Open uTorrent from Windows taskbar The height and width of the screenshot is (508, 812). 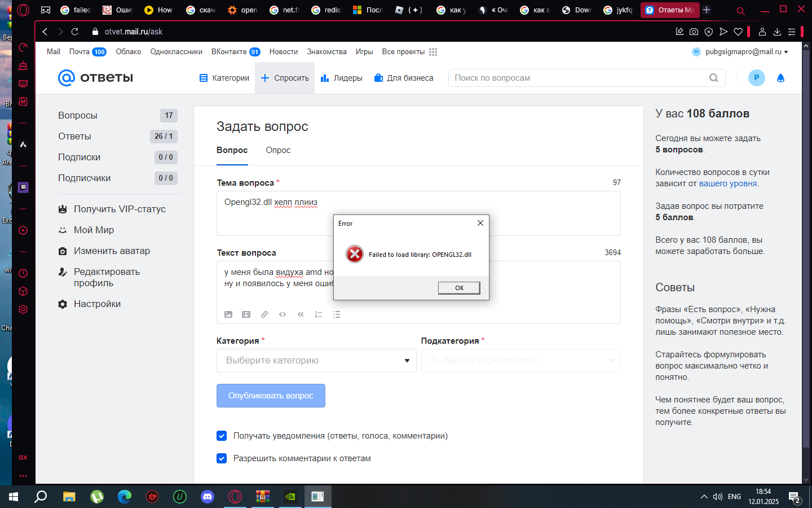coord(97,497)
